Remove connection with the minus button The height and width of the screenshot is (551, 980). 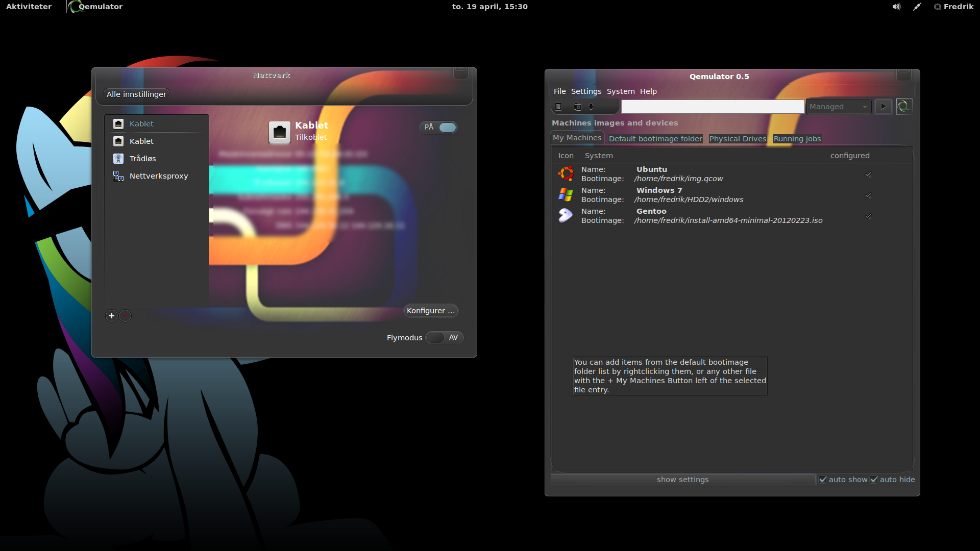[x=125, y=316]
